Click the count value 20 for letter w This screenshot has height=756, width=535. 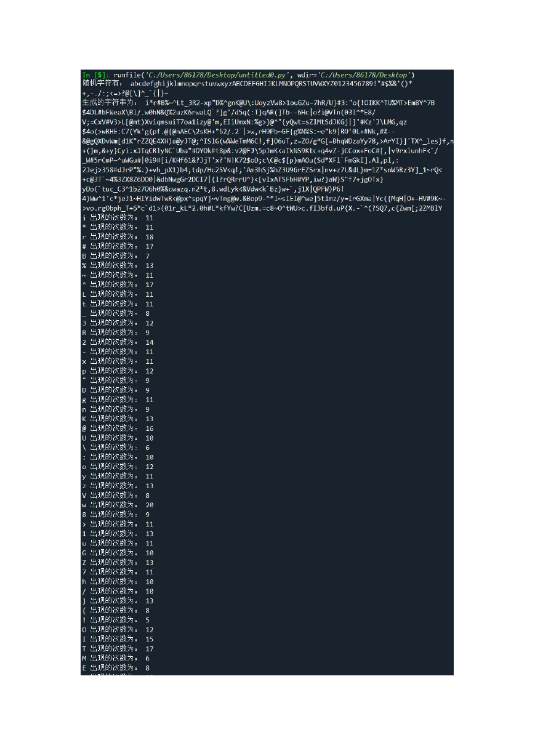tap(150, 505)
